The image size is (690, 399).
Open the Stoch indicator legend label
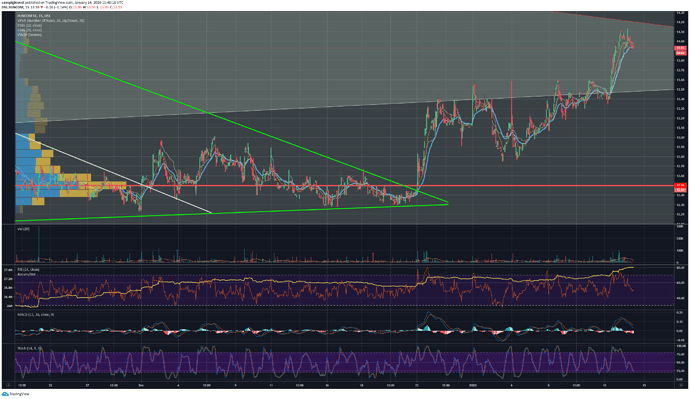[x=29, y=348]
